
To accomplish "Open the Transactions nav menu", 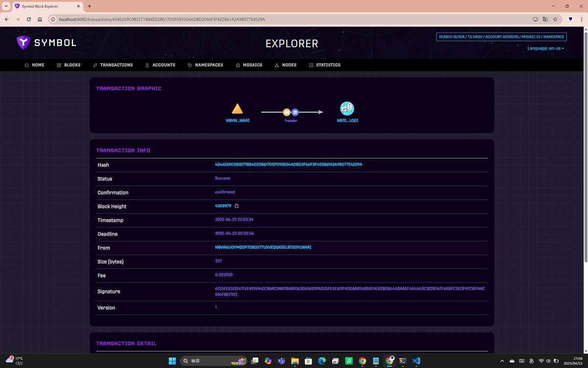I will tap(113, 65).
